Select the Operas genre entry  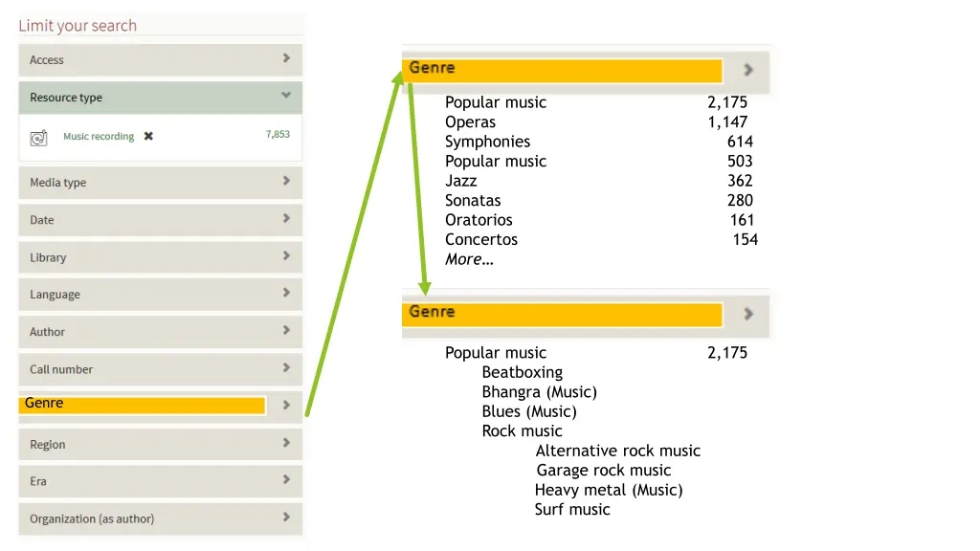[x=470, y=121]
